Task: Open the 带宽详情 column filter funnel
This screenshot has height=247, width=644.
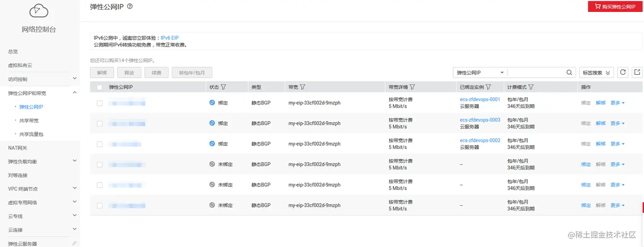Action: (412, 87)
